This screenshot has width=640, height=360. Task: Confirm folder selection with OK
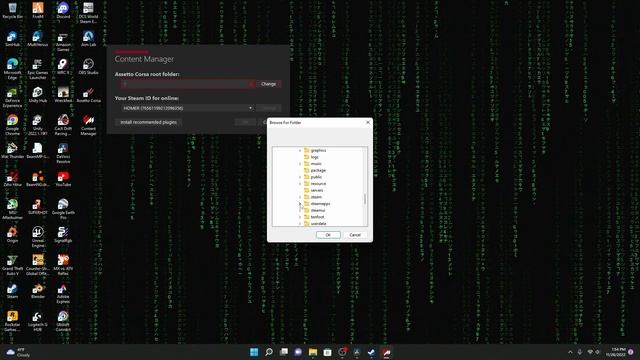point(328,235)
